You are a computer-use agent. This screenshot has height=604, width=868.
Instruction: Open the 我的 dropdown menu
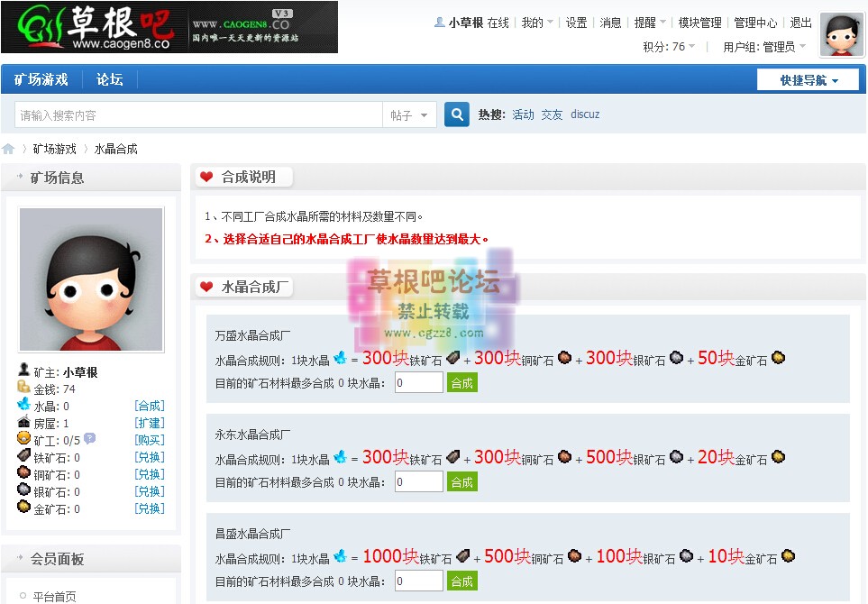(x=532, y=23)
